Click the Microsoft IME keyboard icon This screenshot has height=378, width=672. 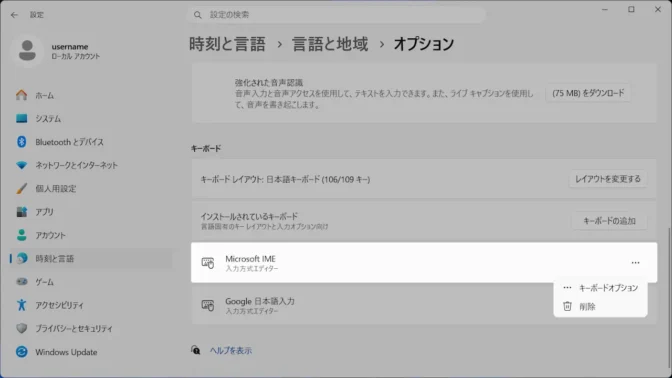point(208,263)
